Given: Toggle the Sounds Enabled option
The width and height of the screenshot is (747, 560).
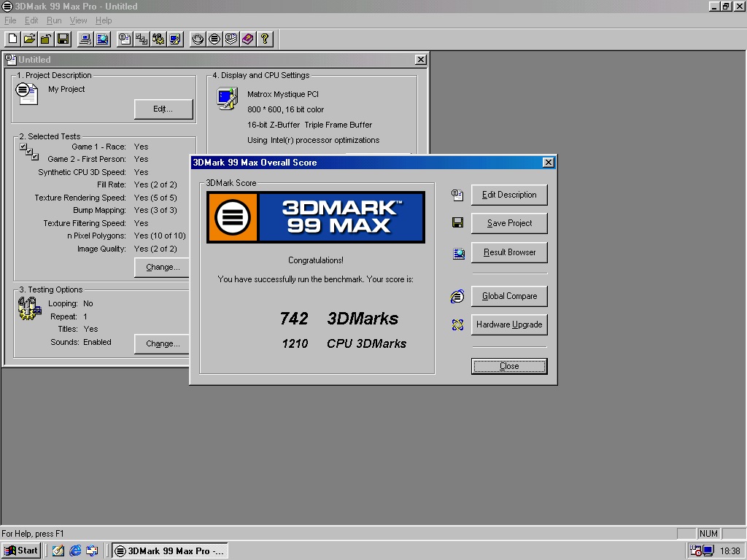Looking at the screenshot, I should [81, 342].
